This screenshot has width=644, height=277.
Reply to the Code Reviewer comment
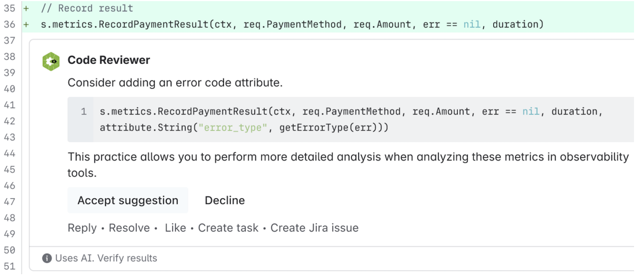(x=82, y=228)
